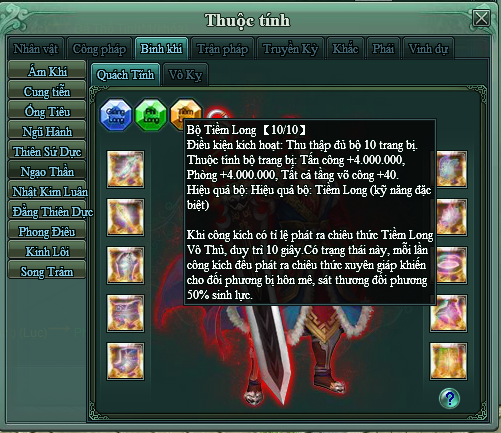
Task: Open the Ám Khí weapon category
Action: [x=47, y=71]
